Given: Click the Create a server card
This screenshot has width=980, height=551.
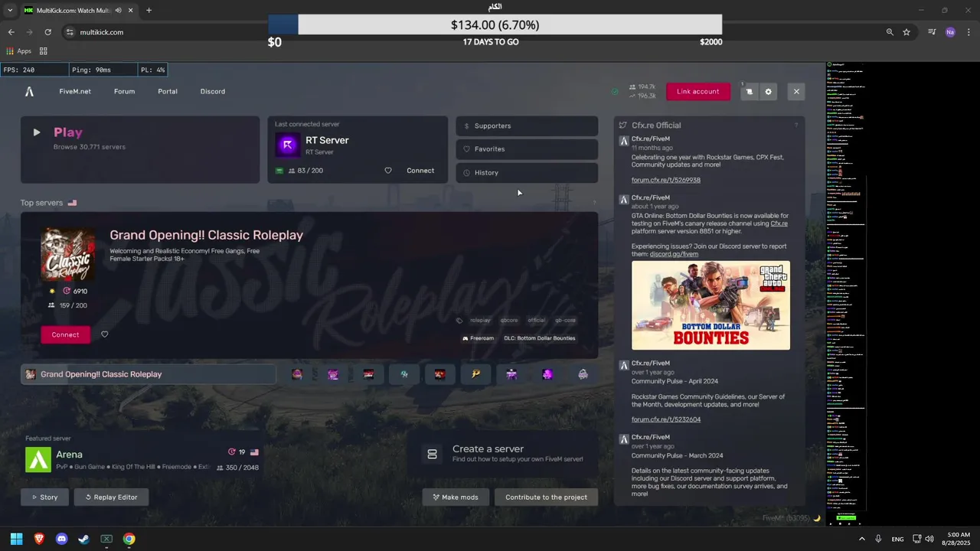Looking at the screenshot, I should [501, 455].
